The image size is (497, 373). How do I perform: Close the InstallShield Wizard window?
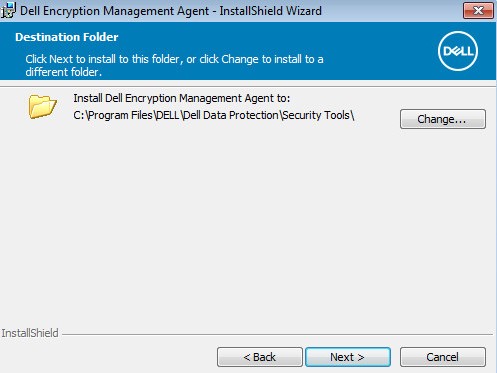pyautogui.click(x=478, y=11)
